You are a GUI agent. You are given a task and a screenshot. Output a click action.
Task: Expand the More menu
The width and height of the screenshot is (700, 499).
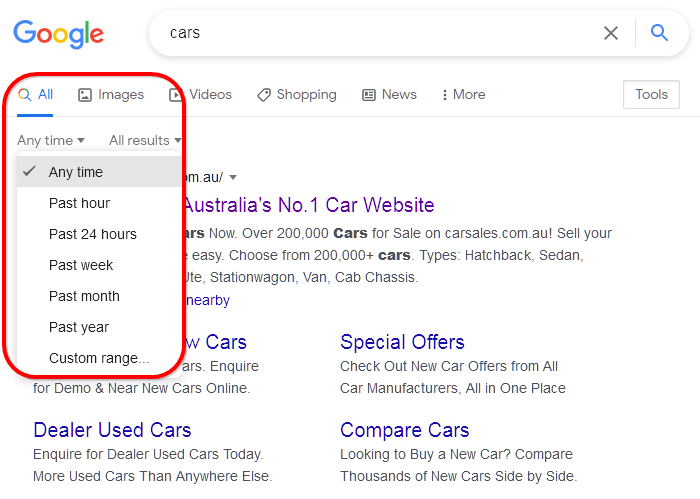pos(463,95)
